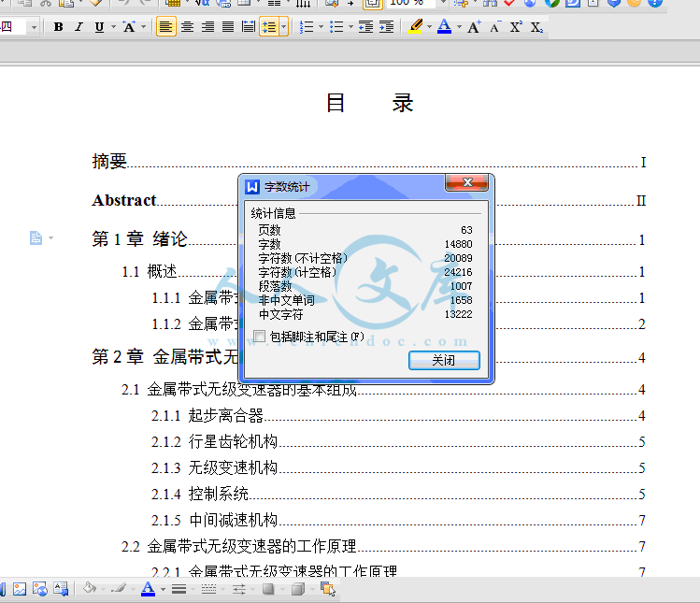Follow the 第1章 绪论 contents entry
The width and height of the screenshot is (700, 603).
pos(369,239)
